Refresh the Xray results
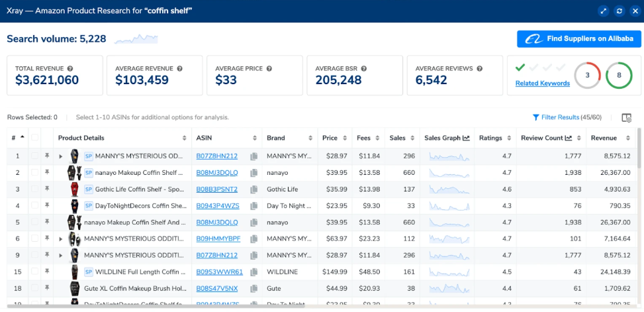Image resolution: width=644 pixels, height=312 pixels. pyautogui.click(x=619, y=11)
